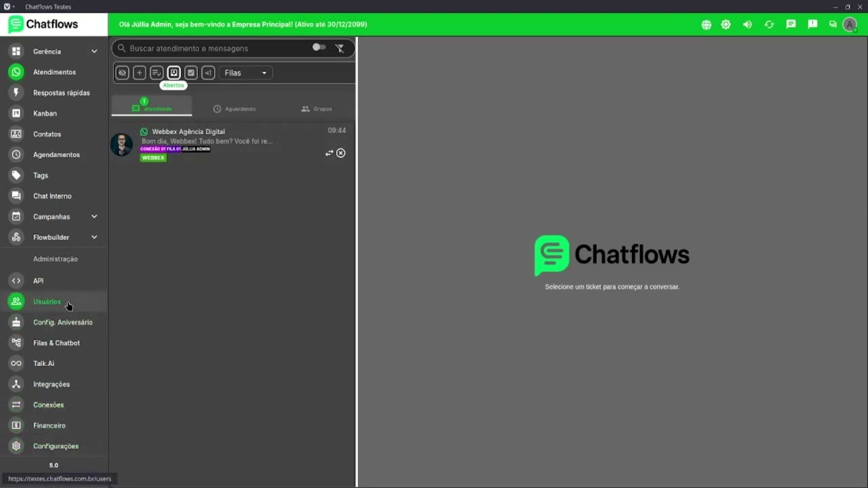This screenshot has width=868, height=488.
Task: Expand the Gerência menu chevron
Action: click(94, 52)
